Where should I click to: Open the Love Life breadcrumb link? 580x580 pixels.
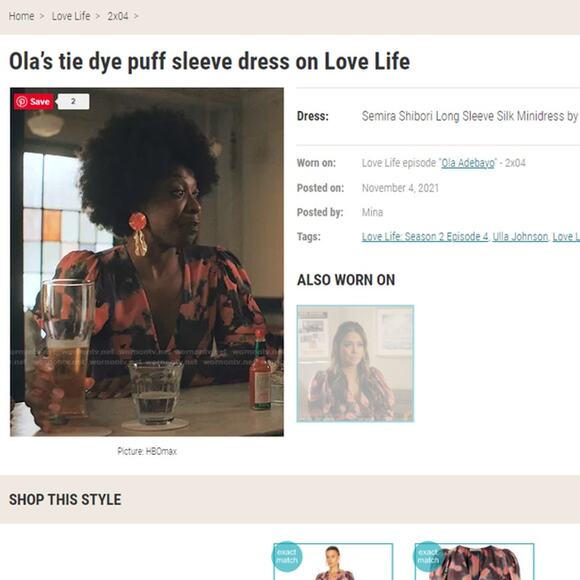(x=71, y=16)
